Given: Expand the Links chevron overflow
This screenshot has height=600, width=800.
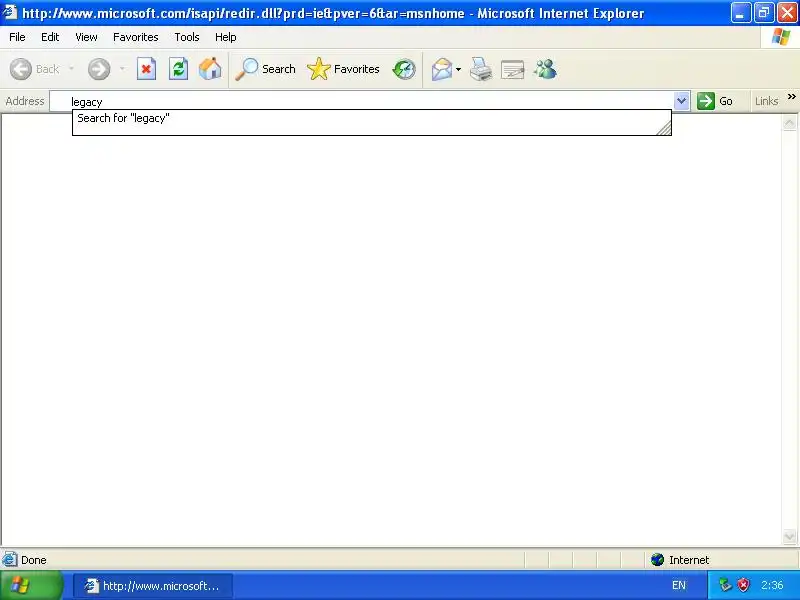Looking at the screenshot, I should (792, 96).
